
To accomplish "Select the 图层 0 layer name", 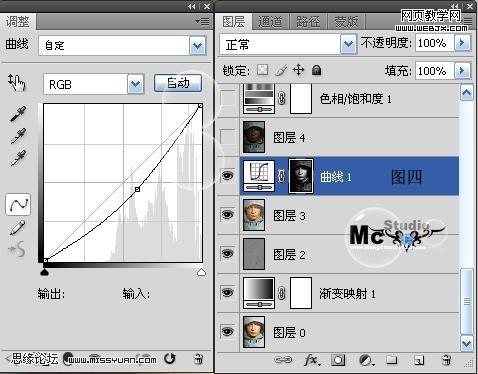I will 289,333.
